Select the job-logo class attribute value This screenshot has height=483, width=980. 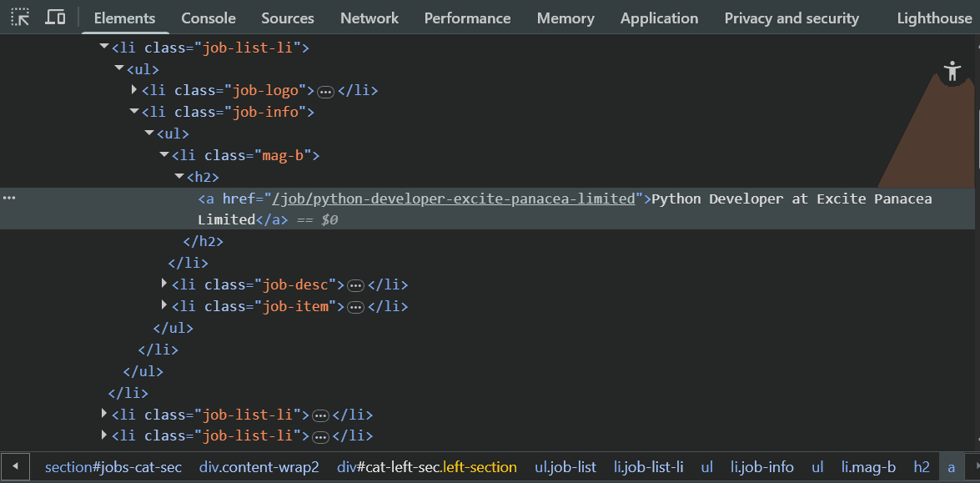pyautogui.click(x=265, y=90)
